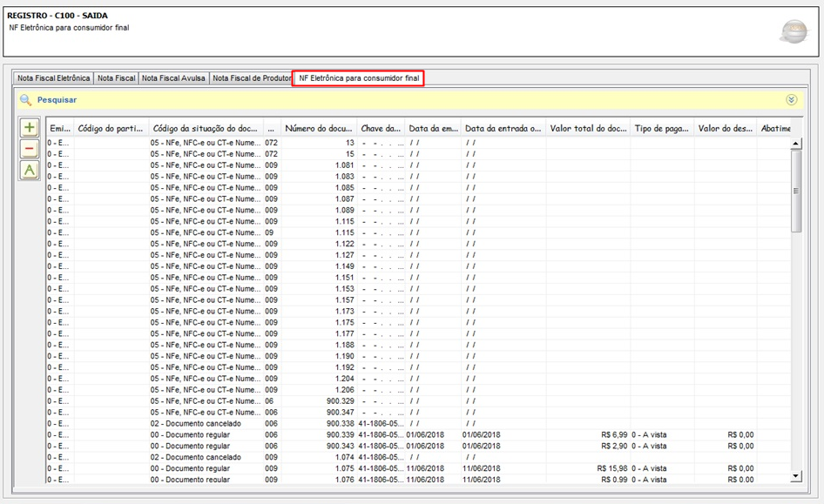The image size is (824, 504).
Task: Switch to the Nota Fiscal tab
Action: tap(116, 78)
